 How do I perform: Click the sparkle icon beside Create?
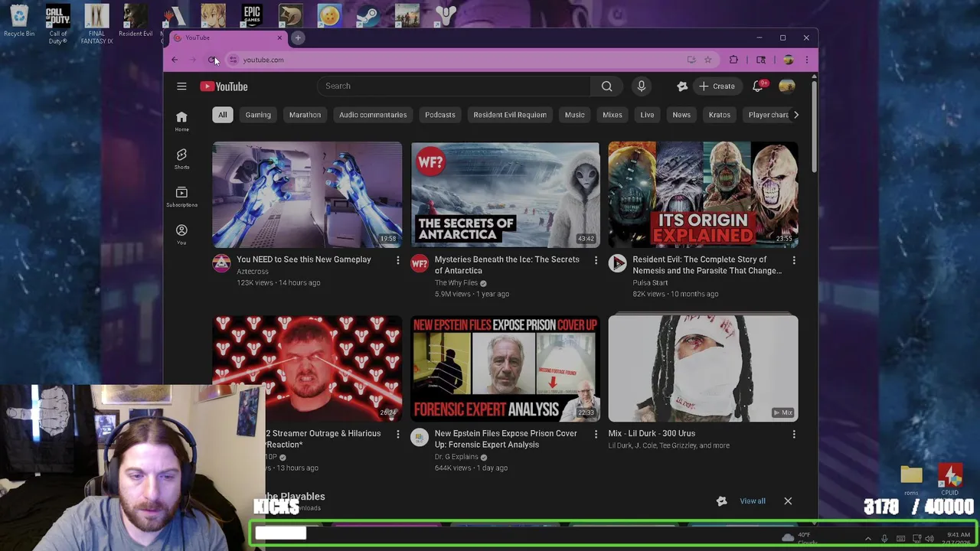682,86
